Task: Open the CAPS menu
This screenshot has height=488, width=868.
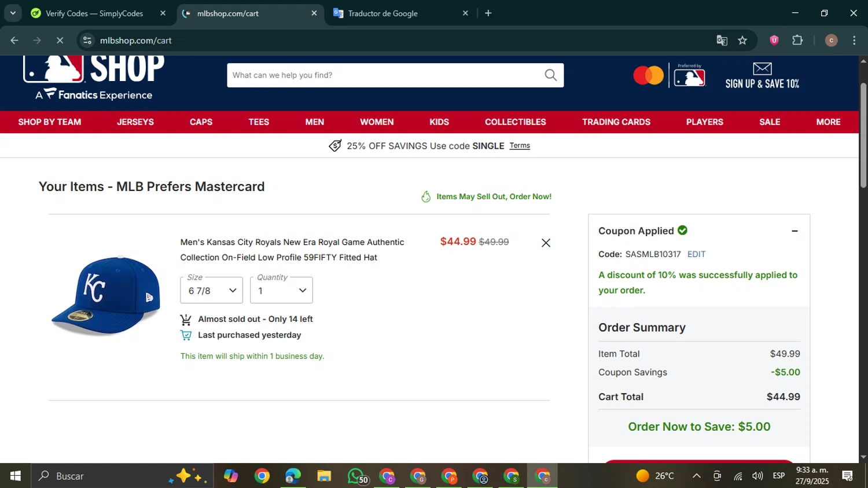Action: pos(201,122)
